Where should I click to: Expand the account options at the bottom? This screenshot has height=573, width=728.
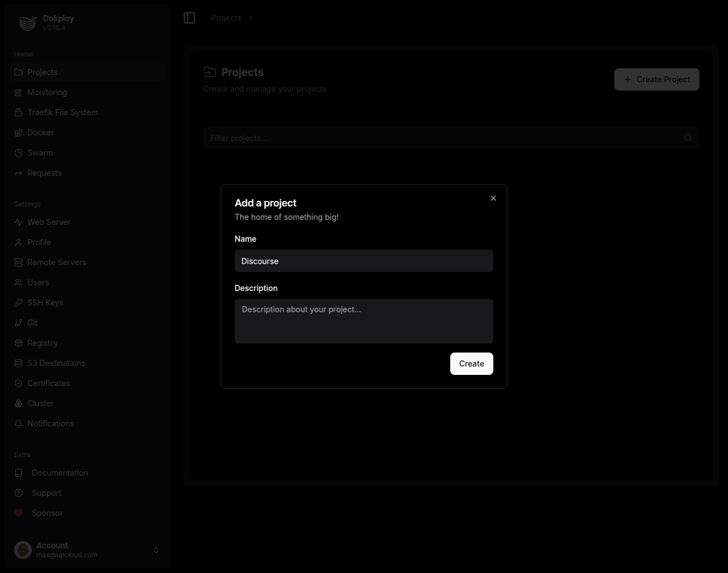tap(156, 550)
